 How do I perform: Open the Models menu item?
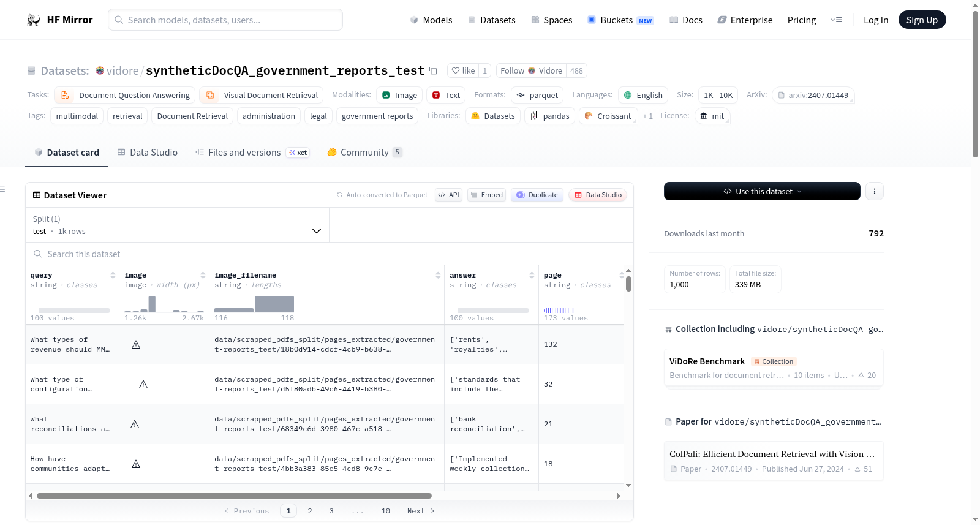tap(431, 20)
